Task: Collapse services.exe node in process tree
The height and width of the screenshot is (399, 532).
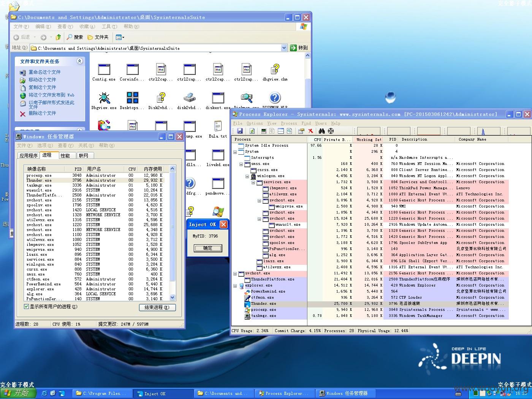Action: tap(253, 182)
